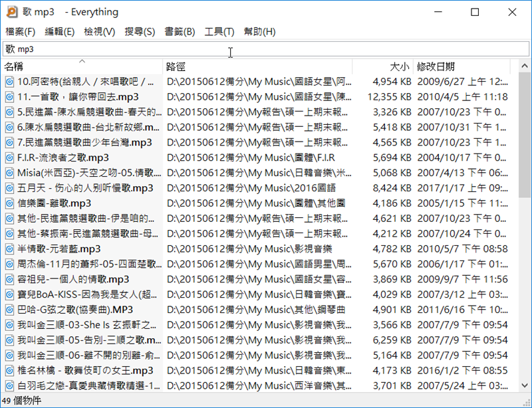532x408 pixels.
Task: Click size value 8,424 KB
Action: click(x=392, y=188)
